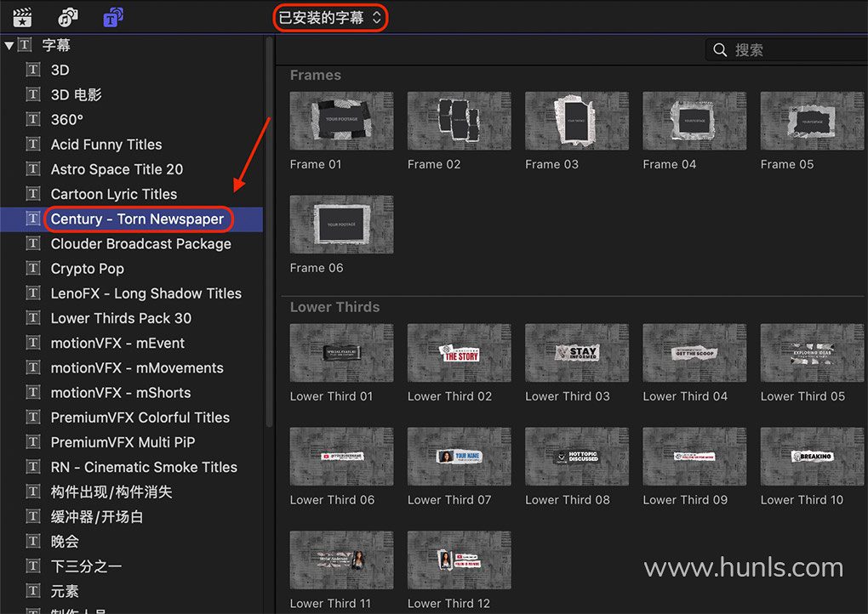Image resolution: width=868 pixels, height=614 pixels.
Task: Select the Frame 05 thumbnail
Action: 812,121
